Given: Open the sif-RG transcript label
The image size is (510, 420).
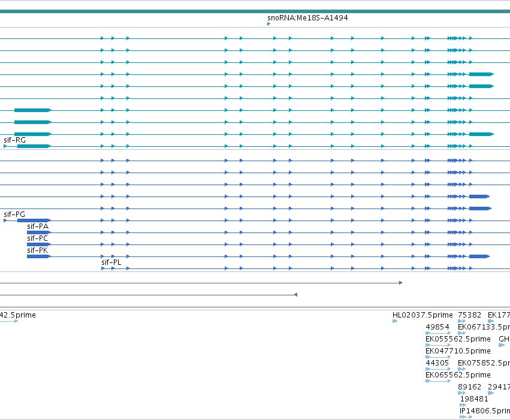Looking at the screenshot, I should (14, 140).
